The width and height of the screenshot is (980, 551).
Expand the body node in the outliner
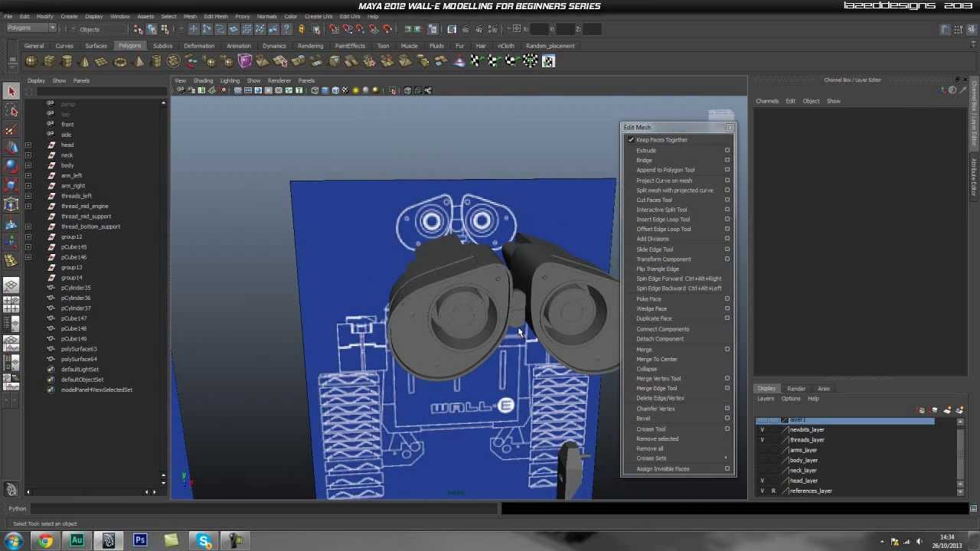point(28,165)
